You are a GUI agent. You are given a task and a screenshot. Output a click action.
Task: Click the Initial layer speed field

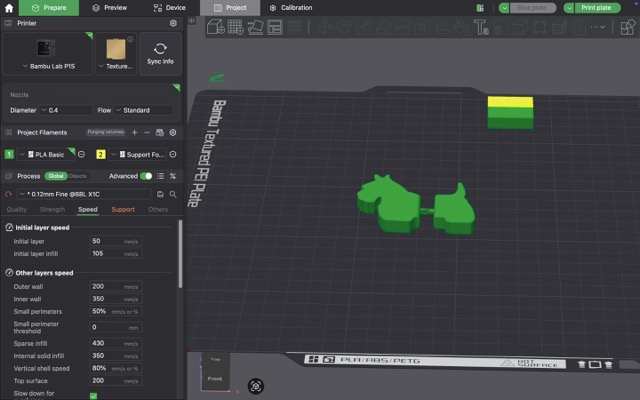pos(116,241)
